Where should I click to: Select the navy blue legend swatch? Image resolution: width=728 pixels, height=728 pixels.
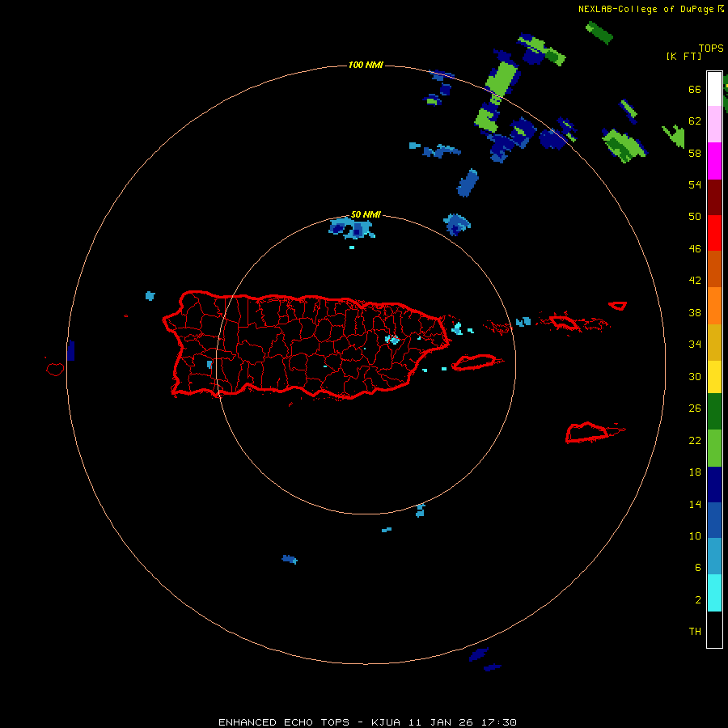coord(714,485)
